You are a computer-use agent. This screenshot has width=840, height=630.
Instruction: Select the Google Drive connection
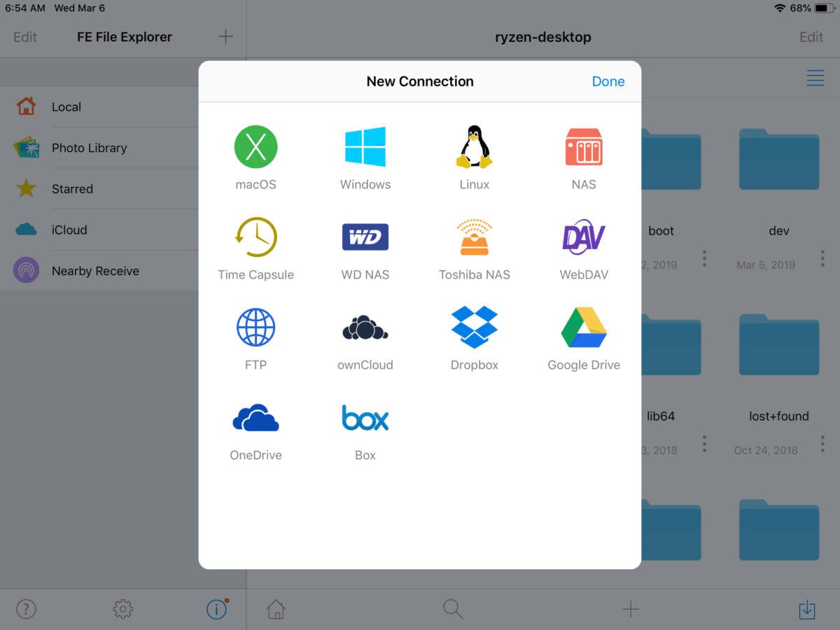584,339
